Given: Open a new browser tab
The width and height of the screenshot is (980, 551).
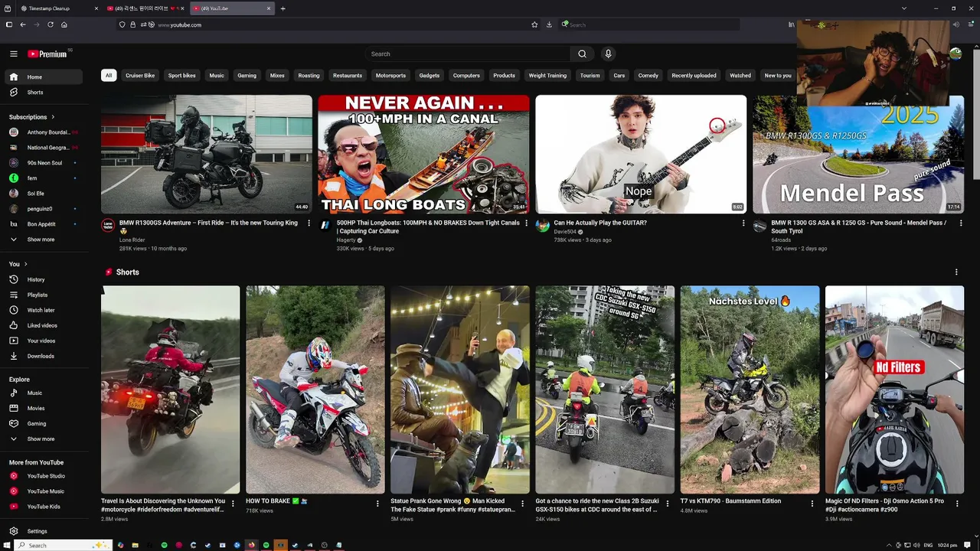Looking at the screenshot, I should tap(283, 8).
